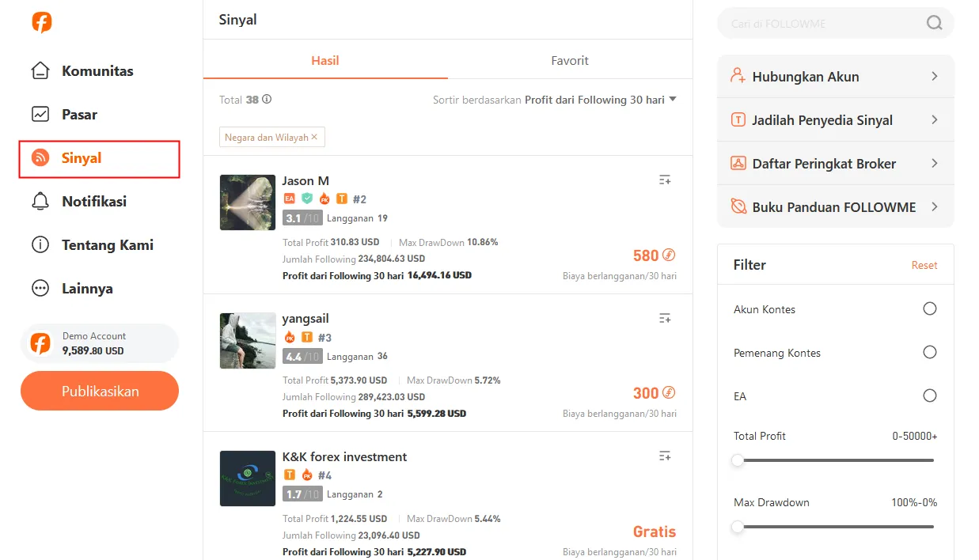Open Jadilah Penyedia Sinyal

[x=836, y=120]
